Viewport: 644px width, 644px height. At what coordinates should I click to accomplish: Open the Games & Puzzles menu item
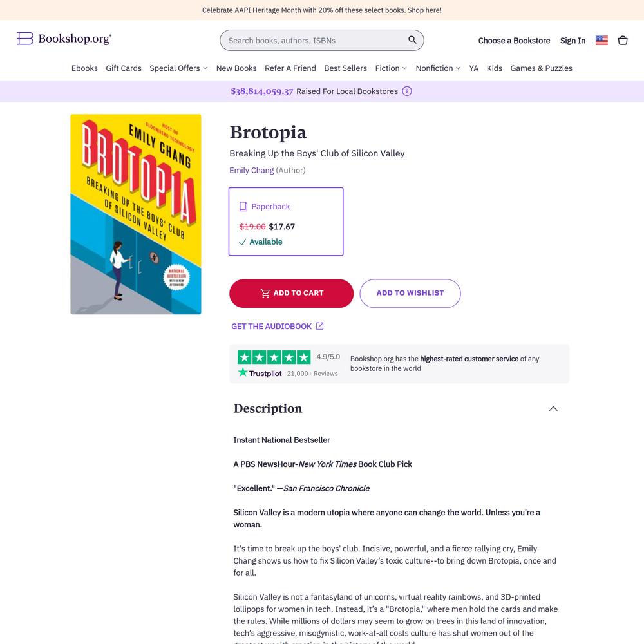pyautogui.click(x=542, y=68)
